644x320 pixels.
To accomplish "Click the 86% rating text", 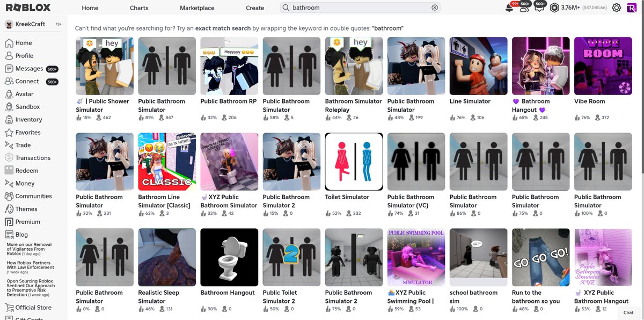I will (461, 213).
